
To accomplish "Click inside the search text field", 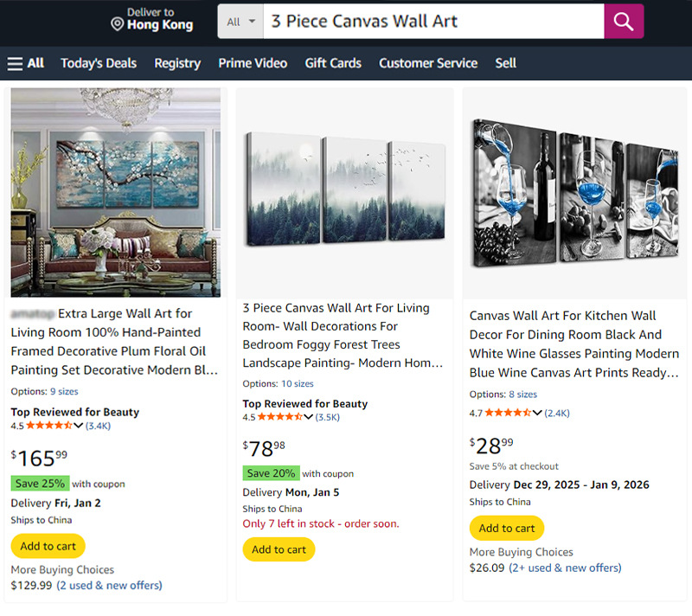I will 432,22.
